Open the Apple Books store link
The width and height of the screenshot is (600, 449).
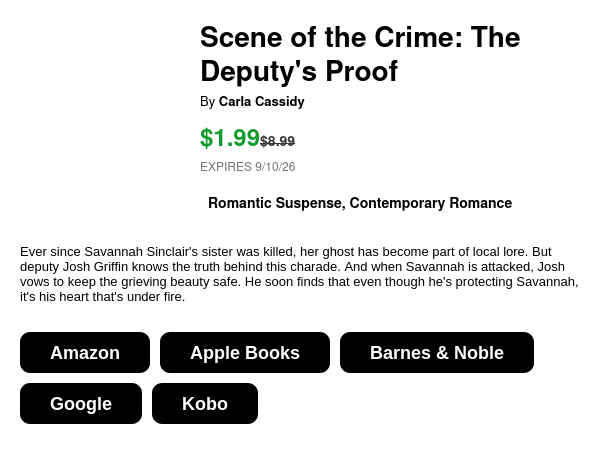[245, 353]
